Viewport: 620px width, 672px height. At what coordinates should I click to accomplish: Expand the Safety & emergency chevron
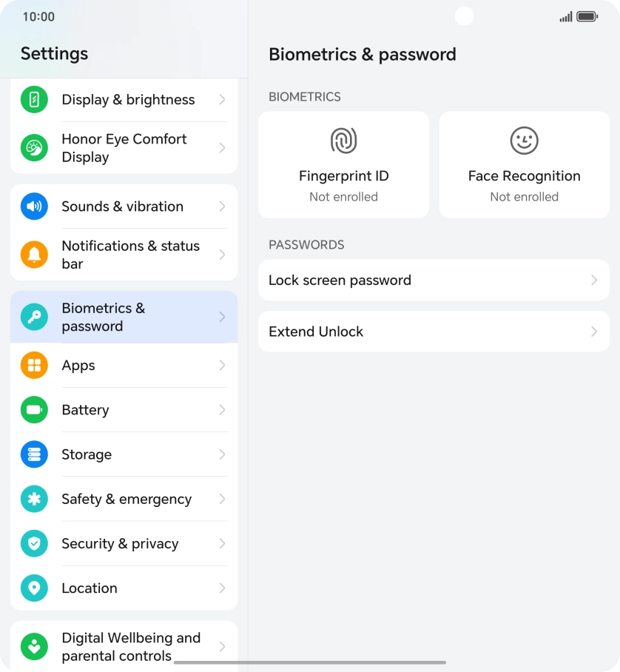point(222,500)
